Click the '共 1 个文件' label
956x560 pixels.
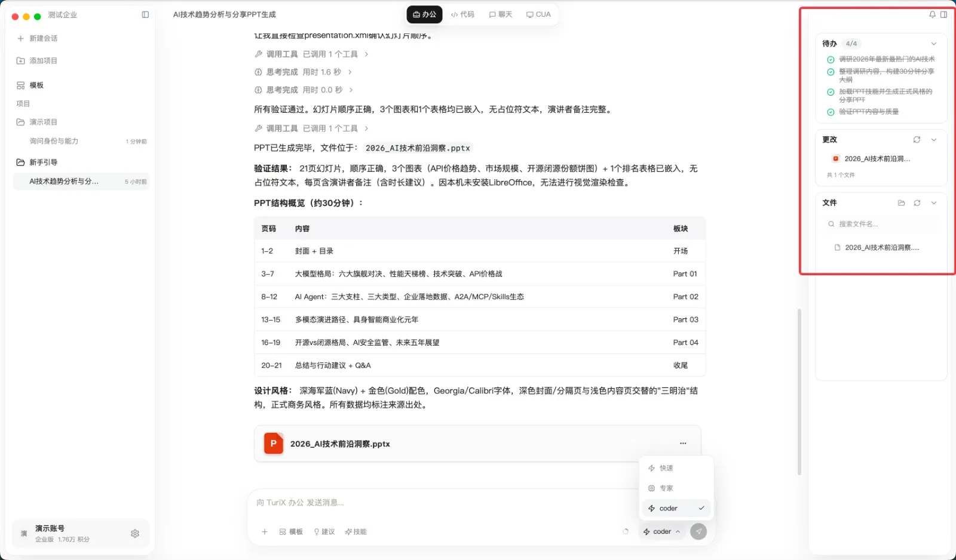click(841, 175)
